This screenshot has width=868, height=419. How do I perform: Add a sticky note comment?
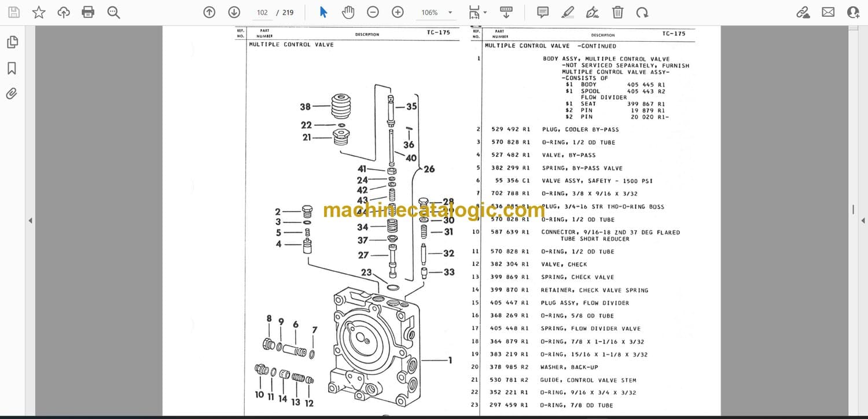(543, 12)
